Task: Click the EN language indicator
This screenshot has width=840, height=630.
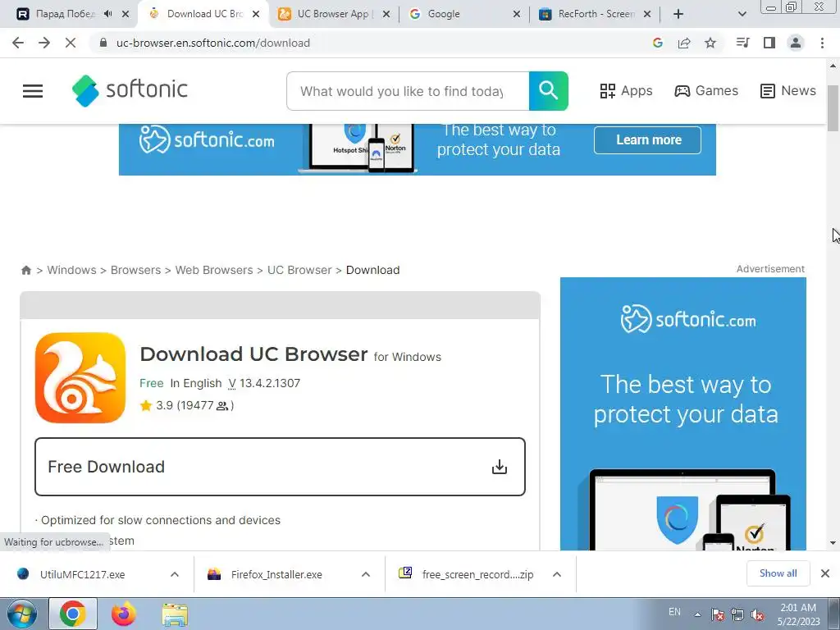Action: point(674,612)
